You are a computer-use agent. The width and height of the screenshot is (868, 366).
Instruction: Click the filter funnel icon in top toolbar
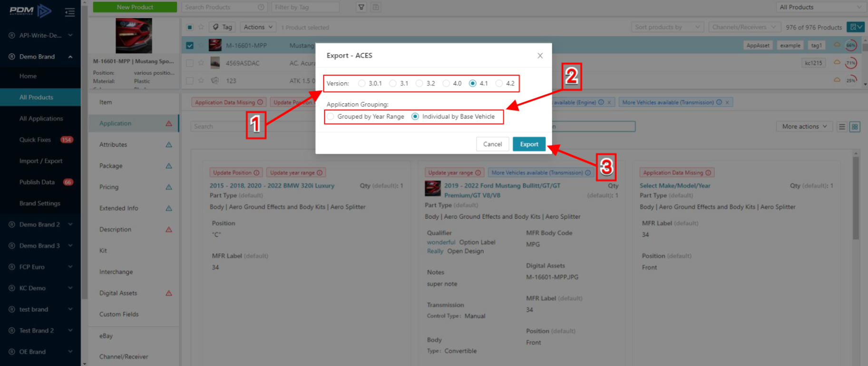(361, 7)
